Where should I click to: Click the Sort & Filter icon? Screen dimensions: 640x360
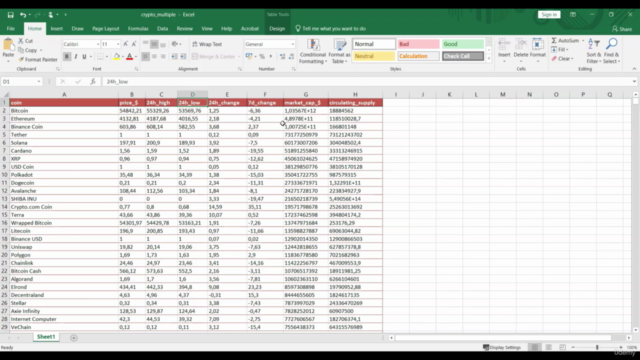[594, 44]
